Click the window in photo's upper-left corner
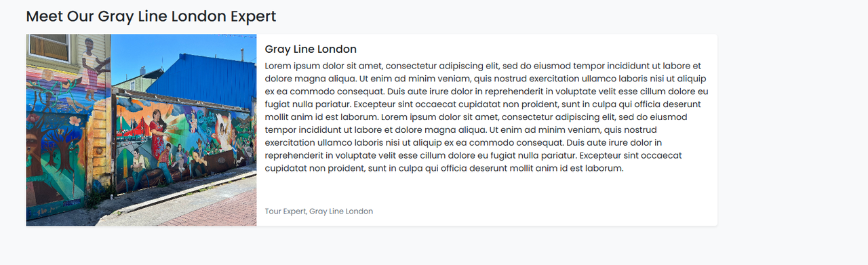 (48, 47)
